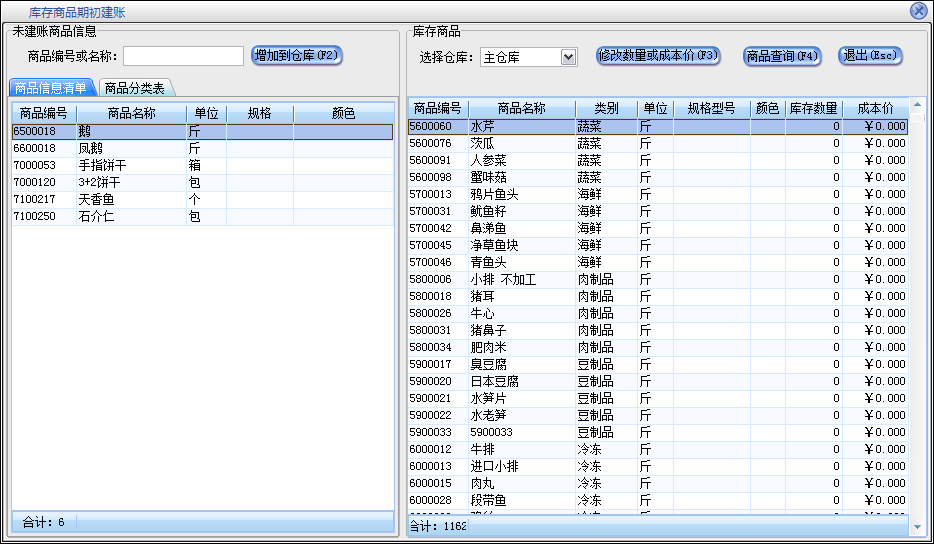The image size is (934, 546).
Task: Click the 增加到仓库(F2) button
Action: (x=297, y=56)
